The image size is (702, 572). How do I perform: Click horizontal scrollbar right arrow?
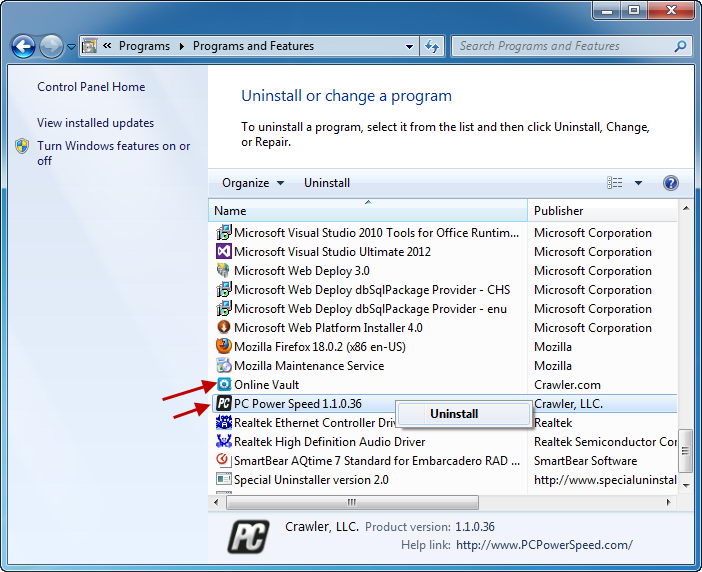tap(668, 502)
